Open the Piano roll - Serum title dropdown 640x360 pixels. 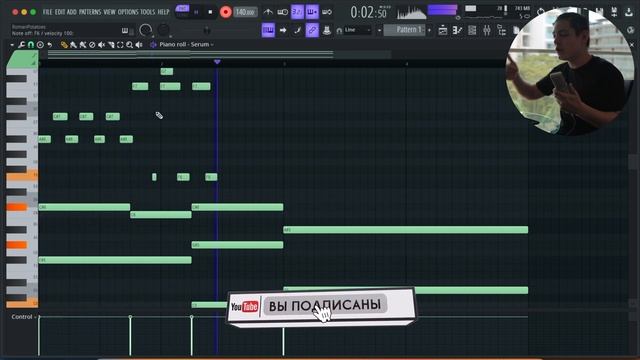pos(187,44)
